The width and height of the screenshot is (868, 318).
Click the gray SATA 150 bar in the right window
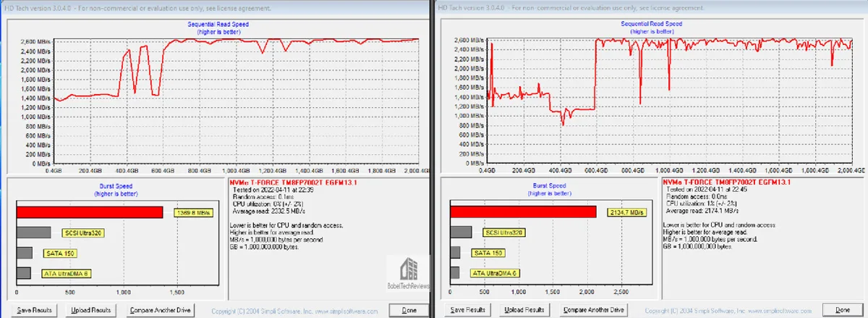455,252
